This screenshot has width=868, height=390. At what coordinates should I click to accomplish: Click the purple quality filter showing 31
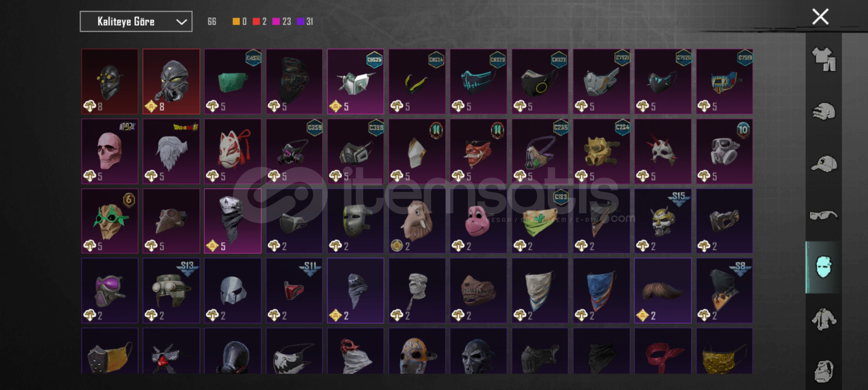coord(305,22)
